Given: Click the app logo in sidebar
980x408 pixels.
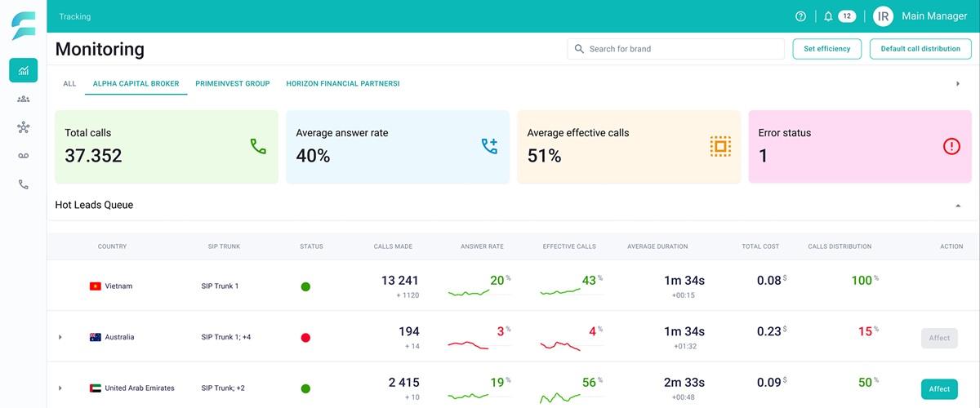Looking at the screenshot, I should click(23, 26).
